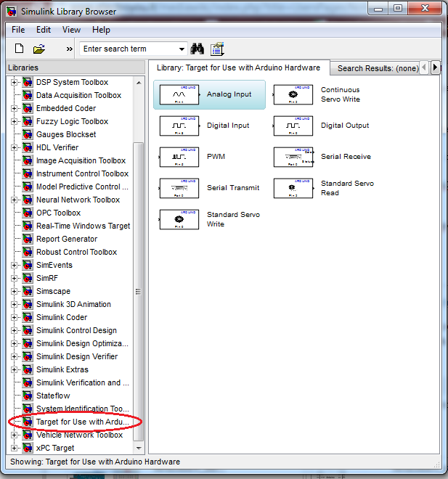Click in the Enter search term field
Screen dimensions: 448x479
tap(127, 49)
